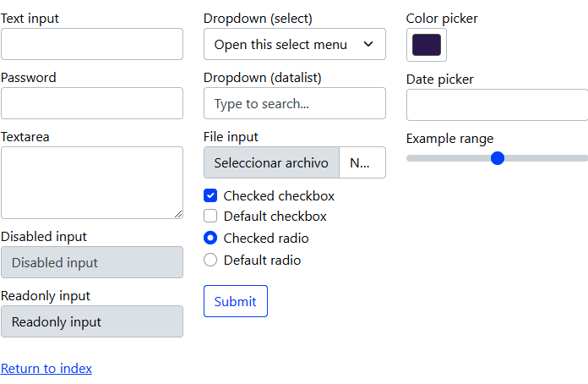Click the Seleccionar archivo file button
The width and height of the screenshot is (588, 384).
click(x=271, y=163)
